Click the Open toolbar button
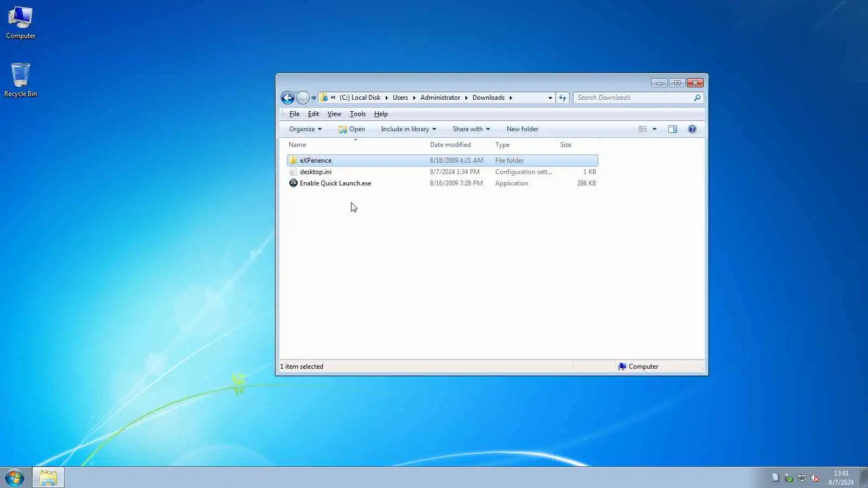Viewport: 868px width, 488px height. click(352, 129)
